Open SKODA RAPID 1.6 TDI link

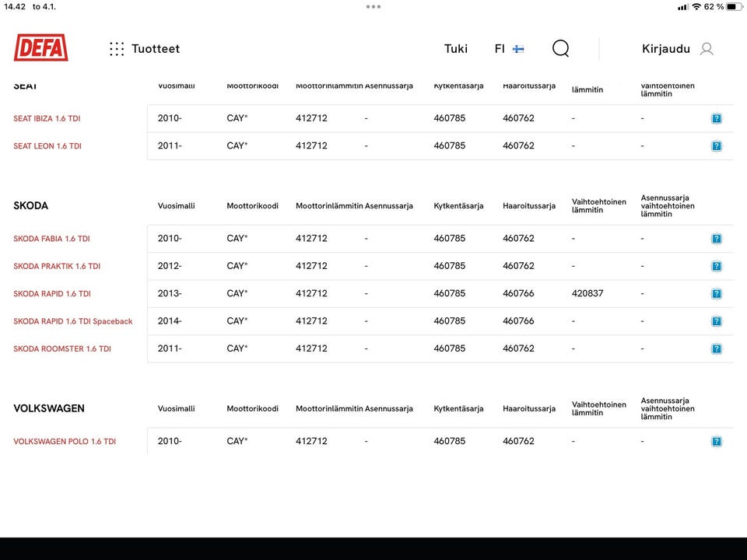tap(52, 294)
